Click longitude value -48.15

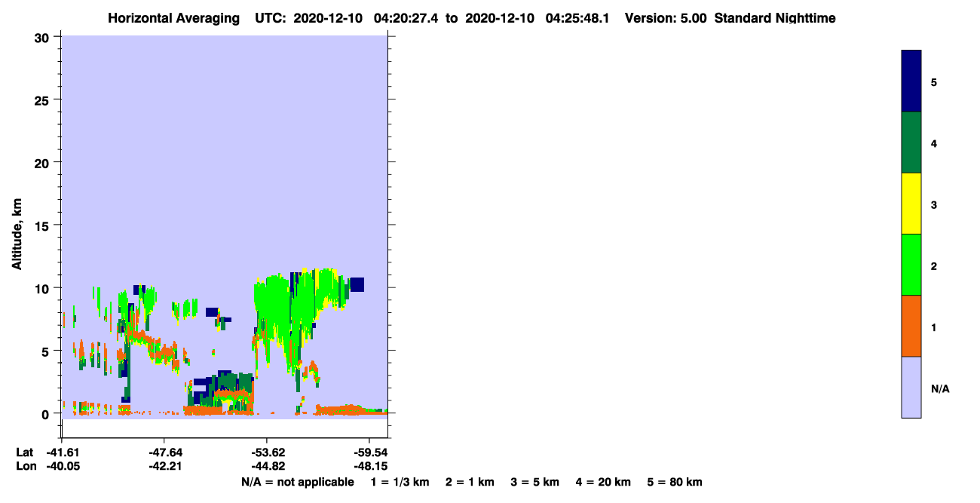pyautogui.click(x=369, y=466)
